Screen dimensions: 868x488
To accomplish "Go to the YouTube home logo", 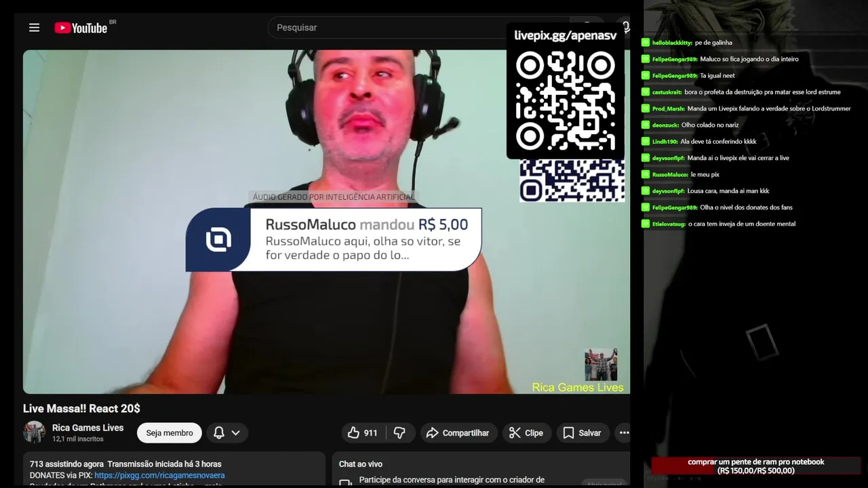I will pos(81,28).
